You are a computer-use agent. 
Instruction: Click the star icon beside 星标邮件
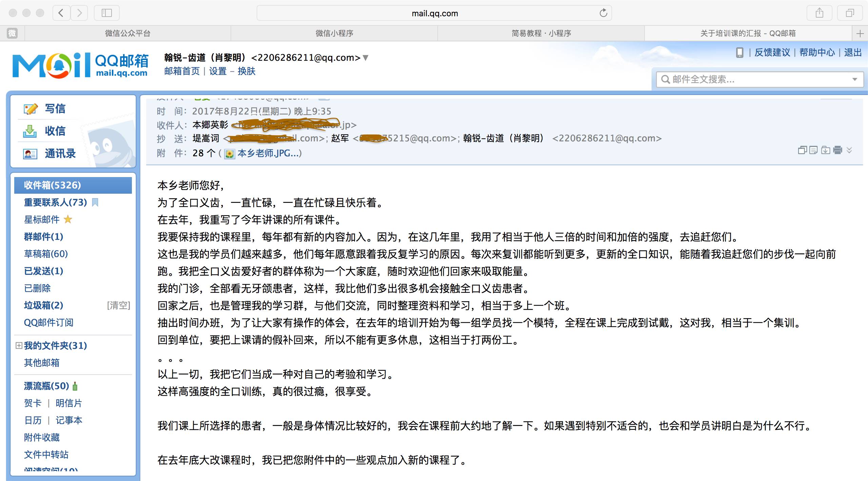point(68,219)
